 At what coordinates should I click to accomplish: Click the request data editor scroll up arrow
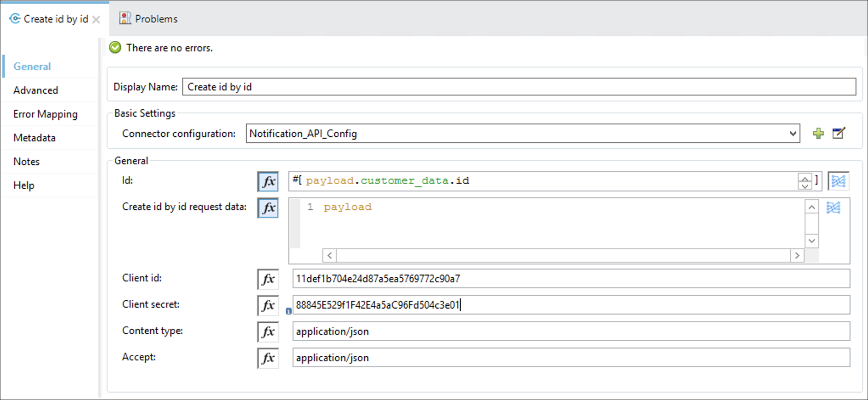(812, 207)
